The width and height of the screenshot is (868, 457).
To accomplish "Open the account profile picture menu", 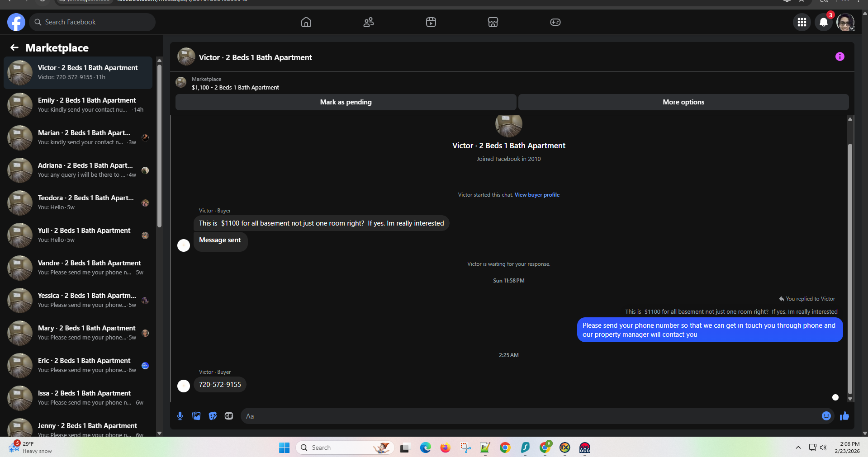I will (845, 22).
